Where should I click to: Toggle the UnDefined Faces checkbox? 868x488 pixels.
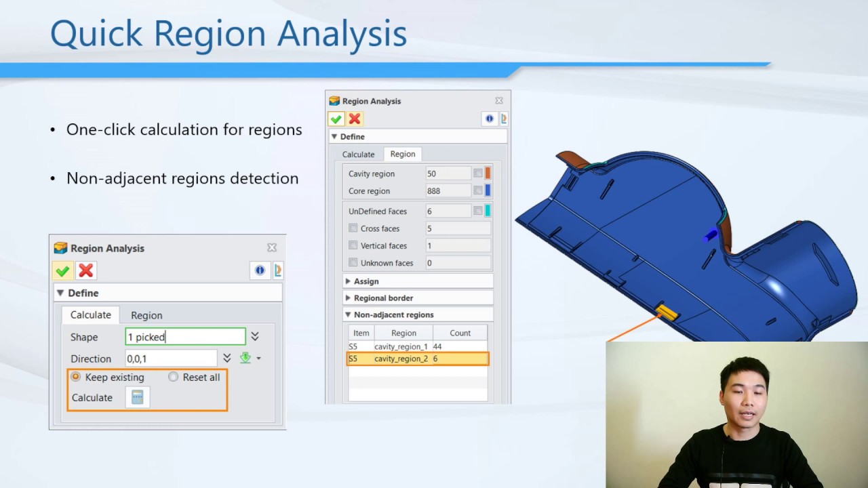coord(478,211)
